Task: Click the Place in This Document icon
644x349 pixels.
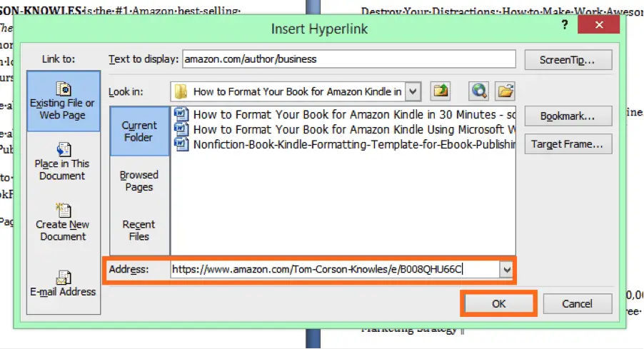Action: (64, 149)
